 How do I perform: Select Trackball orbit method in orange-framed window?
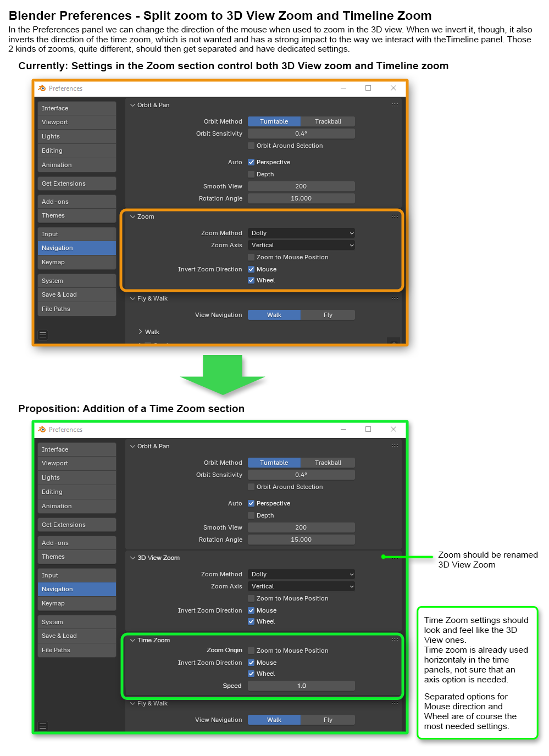coord(328,121)
